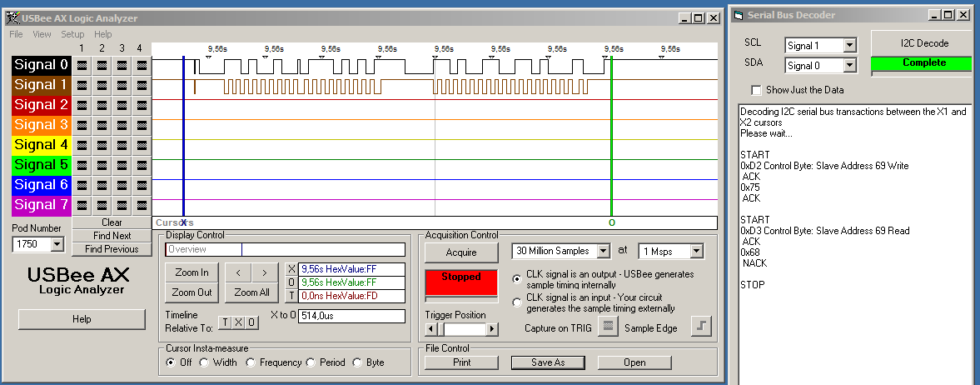
Task: Set Signal 7 trigger button in column 3
Action: [122, 205]
